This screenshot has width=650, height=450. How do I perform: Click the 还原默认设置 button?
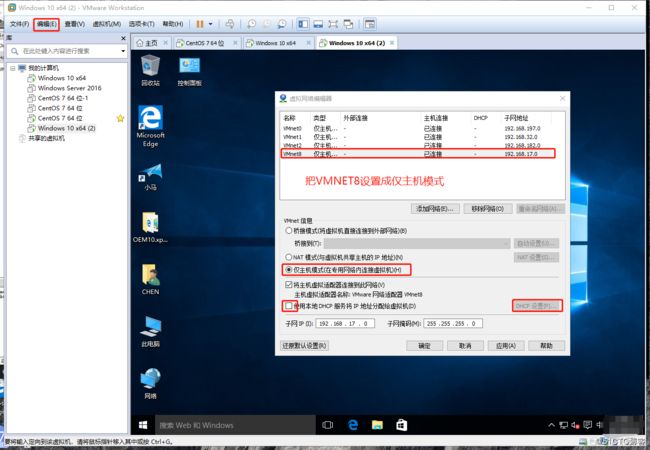click(x=305, y=346)
